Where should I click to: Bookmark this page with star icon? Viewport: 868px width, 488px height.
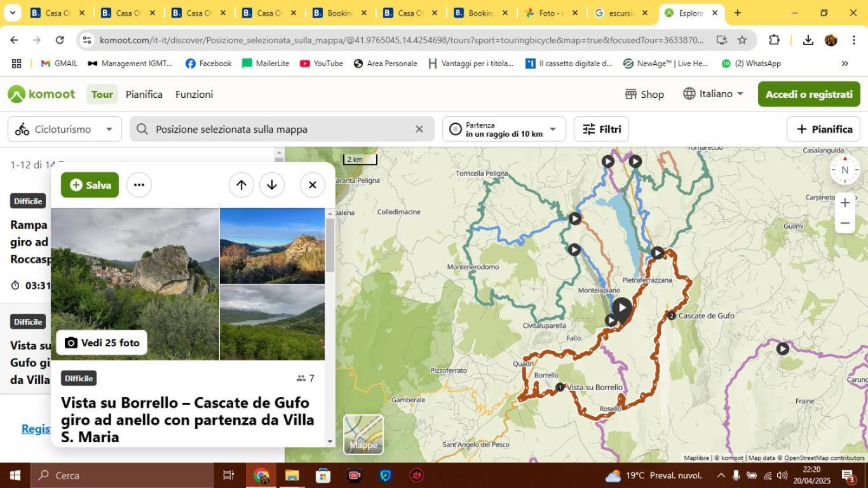tap(742, 40)
